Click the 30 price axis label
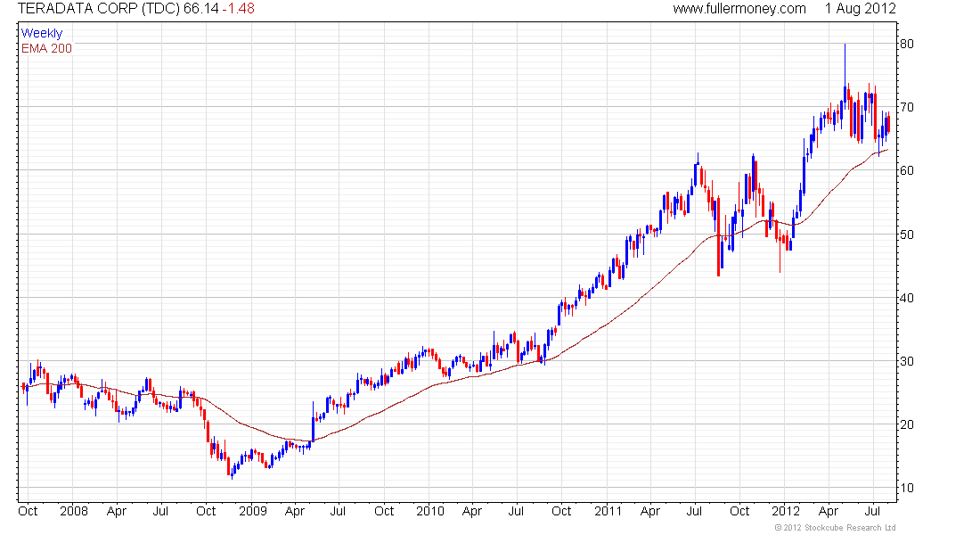This screenshot has width=980, height=535. coord(907,361)
